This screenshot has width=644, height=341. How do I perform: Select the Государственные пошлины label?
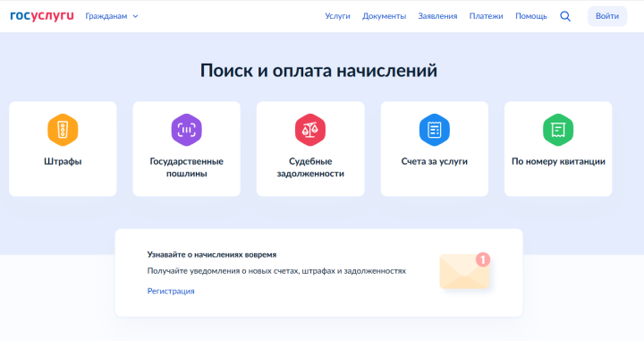[186, 167]
